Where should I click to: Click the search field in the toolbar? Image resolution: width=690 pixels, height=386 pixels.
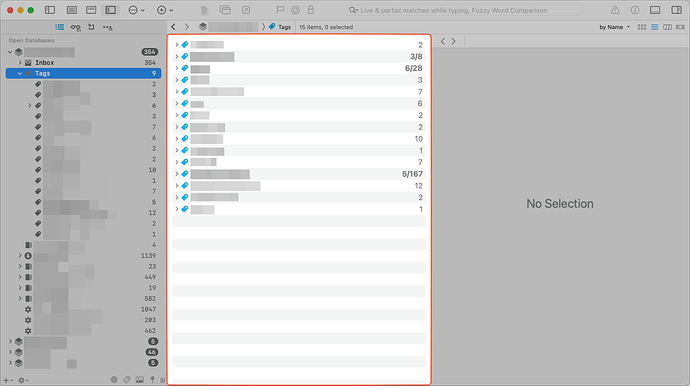tap(465, 10)
